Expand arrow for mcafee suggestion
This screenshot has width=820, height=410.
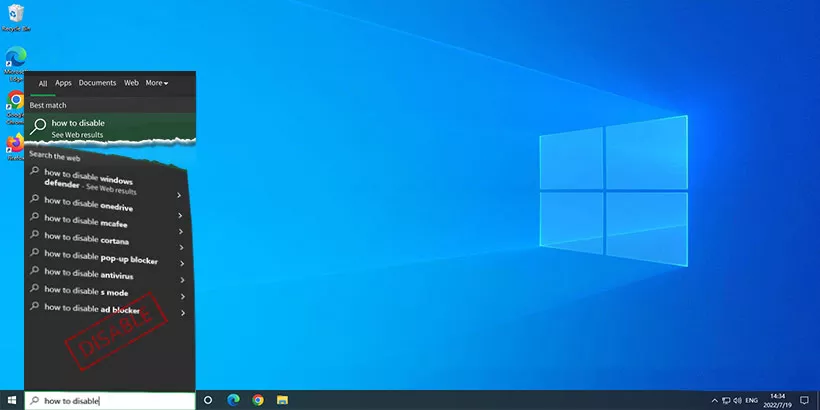coord(180,231)
